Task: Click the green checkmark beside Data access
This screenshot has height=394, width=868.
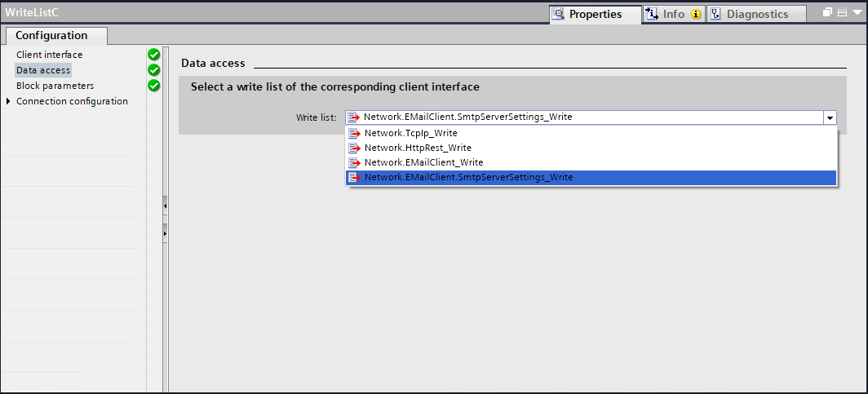Action: 153,70
